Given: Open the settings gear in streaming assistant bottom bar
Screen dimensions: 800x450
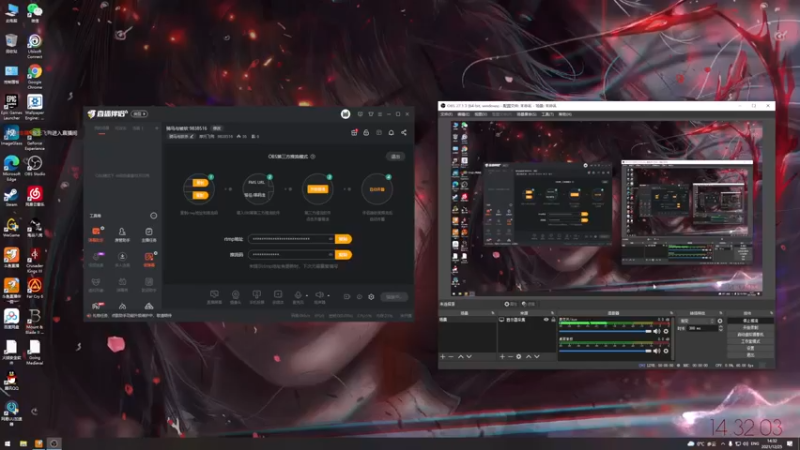Looking at the screenshot, I should [371, 297].
